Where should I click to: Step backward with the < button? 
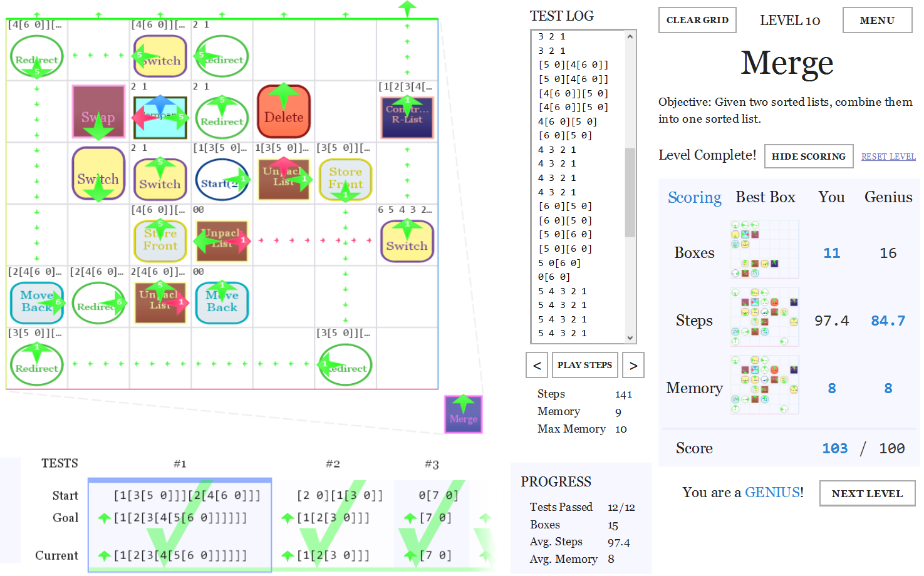click(x=537, y=365)
